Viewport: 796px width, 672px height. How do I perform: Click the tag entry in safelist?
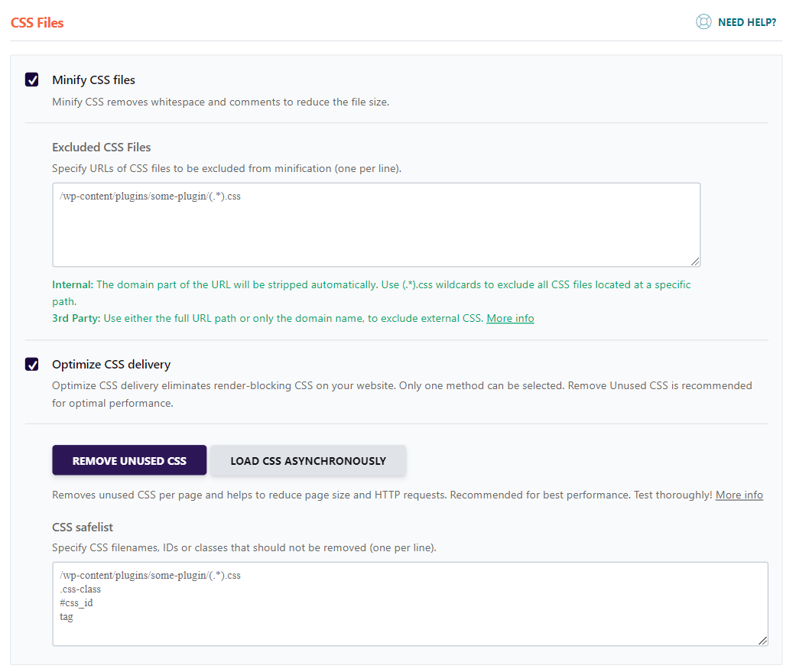click(x=66, y=616)
